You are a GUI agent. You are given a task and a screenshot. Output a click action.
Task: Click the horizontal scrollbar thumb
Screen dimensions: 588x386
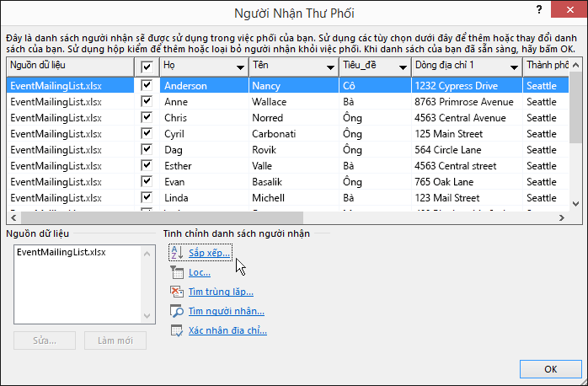click(162, 217)
